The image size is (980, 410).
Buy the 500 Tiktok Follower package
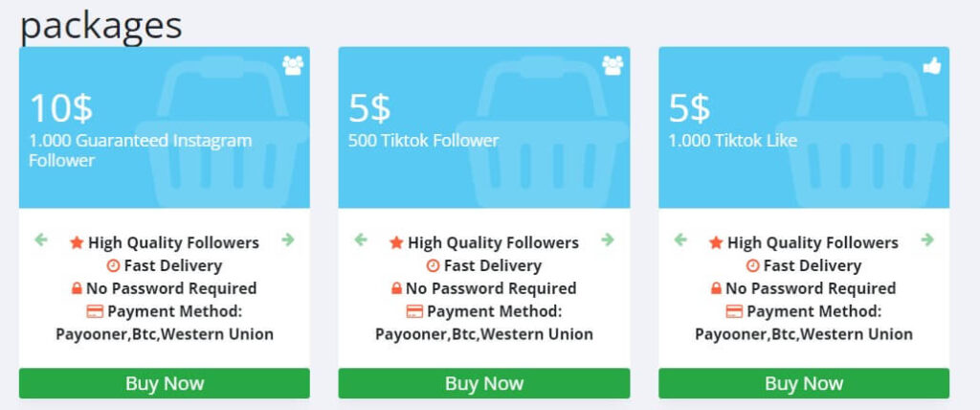click(484, 383)
